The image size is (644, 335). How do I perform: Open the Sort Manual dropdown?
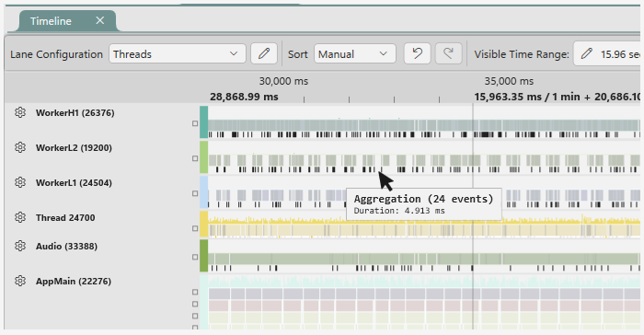(355, 54)
